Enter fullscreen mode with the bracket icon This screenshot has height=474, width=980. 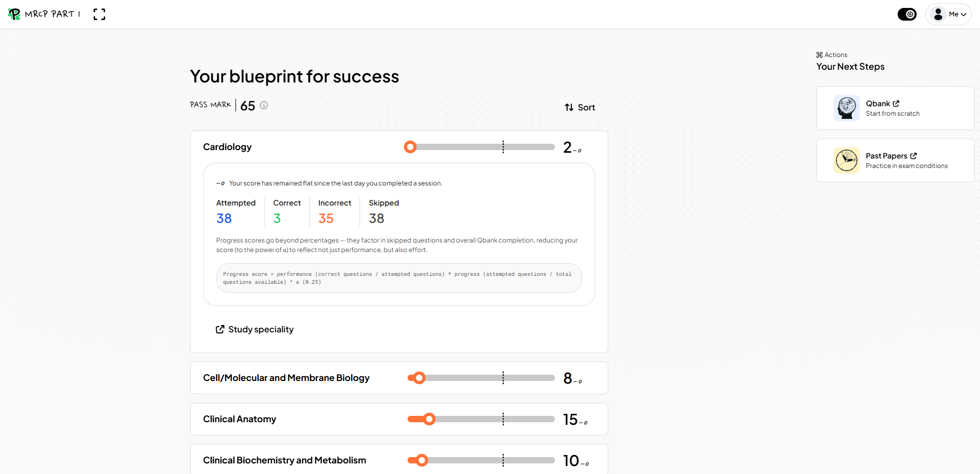(x=99, y=14)
